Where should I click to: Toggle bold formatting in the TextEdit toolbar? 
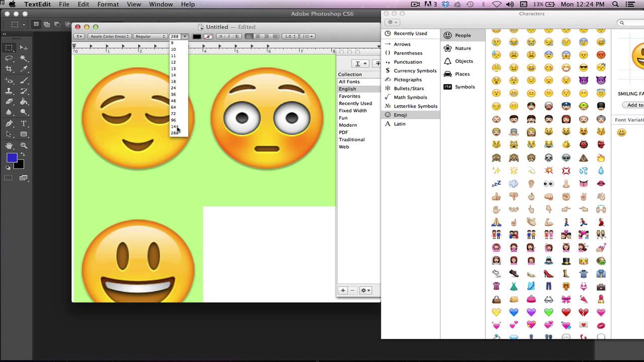point(221,36)
